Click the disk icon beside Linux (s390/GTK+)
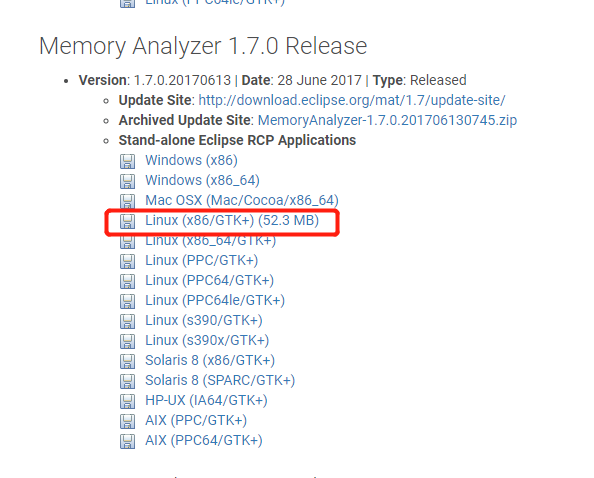 pyautogui.click(x=127, y=321)
